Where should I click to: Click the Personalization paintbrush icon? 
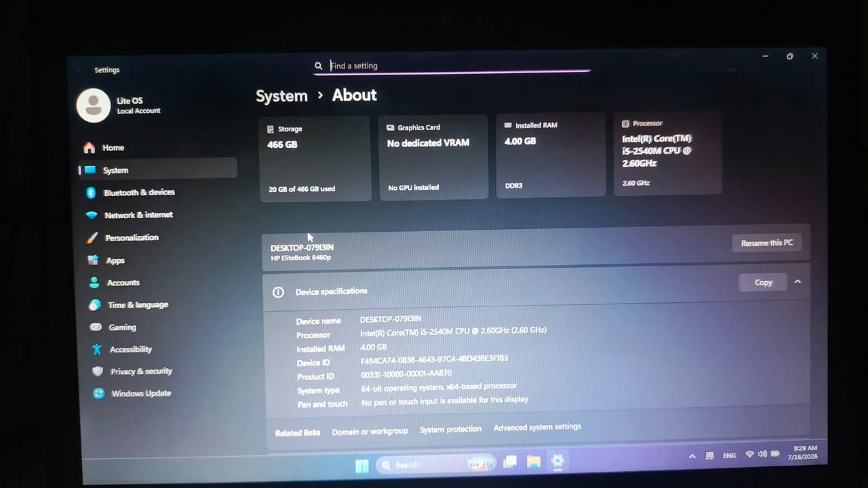coord(92,238)
